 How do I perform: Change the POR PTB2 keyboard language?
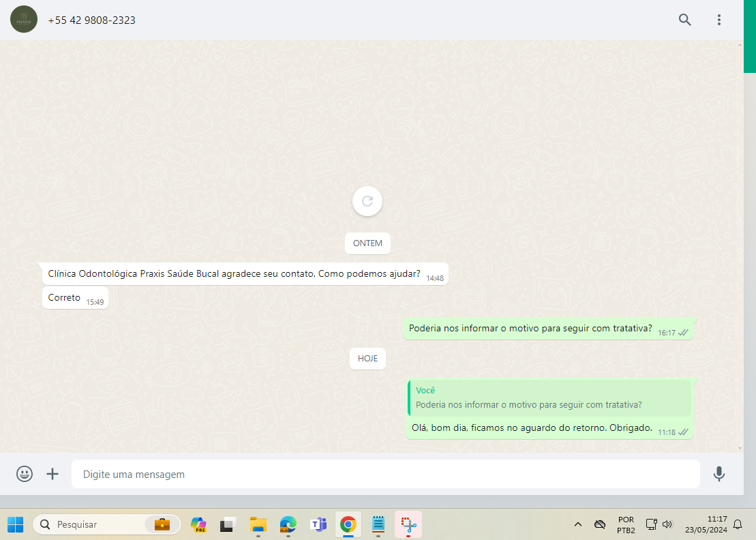[626, 524]
